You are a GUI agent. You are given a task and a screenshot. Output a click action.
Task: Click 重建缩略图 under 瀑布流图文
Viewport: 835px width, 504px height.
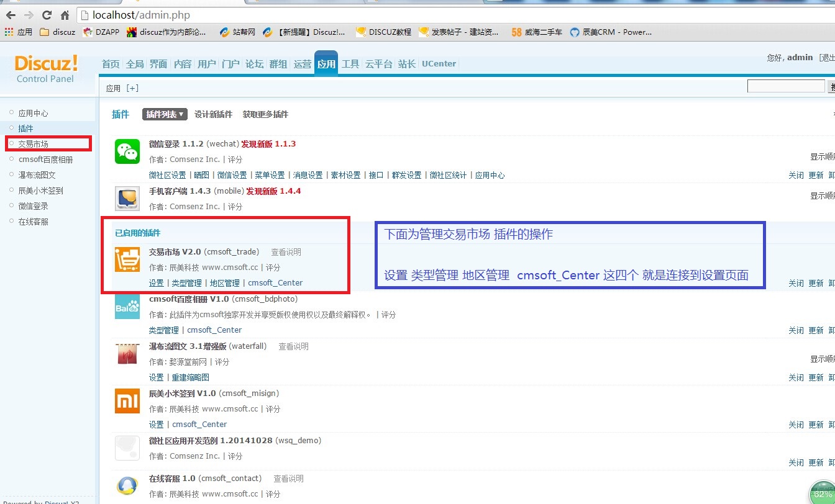tap(190, 377)
